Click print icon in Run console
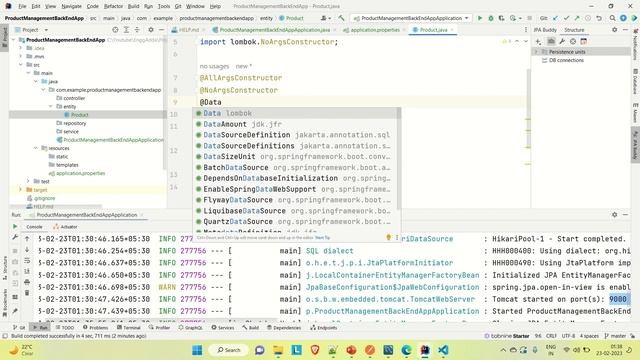Viewport: 640px width, 360px height. click(27, 282)
